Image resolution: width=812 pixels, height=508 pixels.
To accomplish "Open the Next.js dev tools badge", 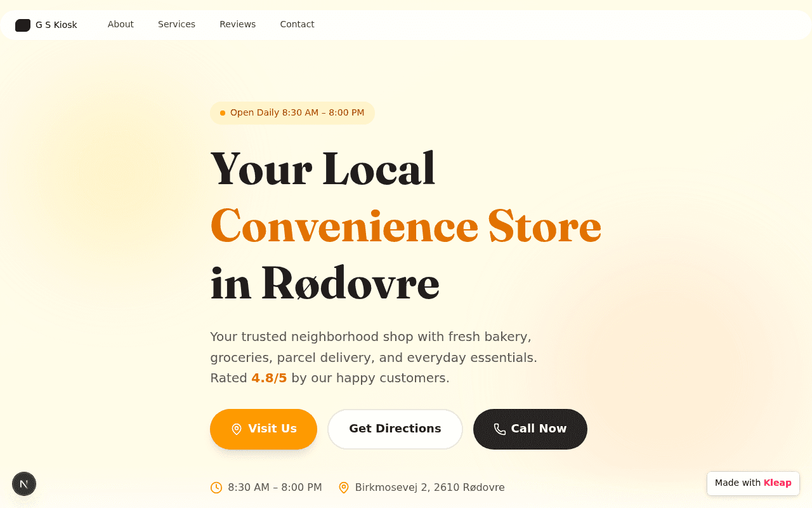I will click(x=24, y=484).
